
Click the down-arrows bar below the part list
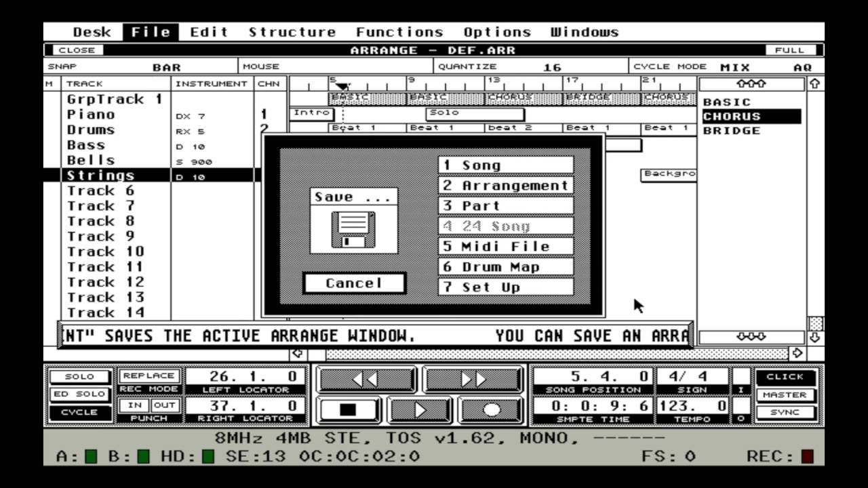coord(751,337)
